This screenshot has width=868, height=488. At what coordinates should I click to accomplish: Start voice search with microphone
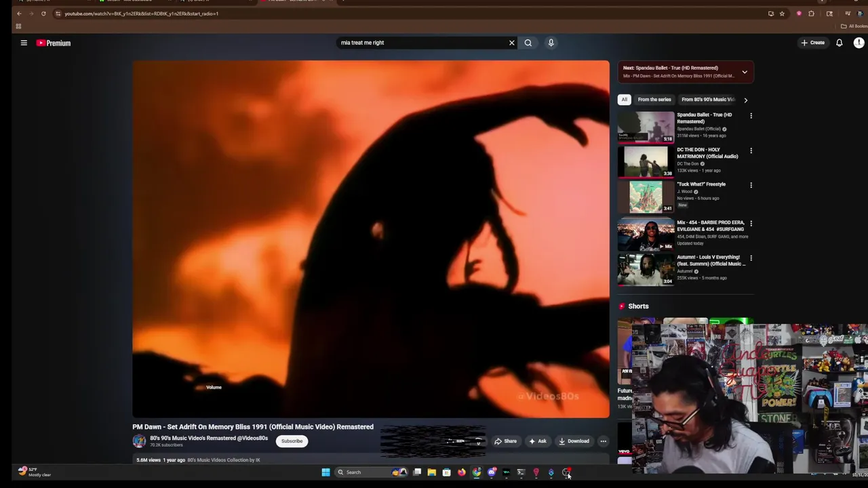tap(551, 43)
